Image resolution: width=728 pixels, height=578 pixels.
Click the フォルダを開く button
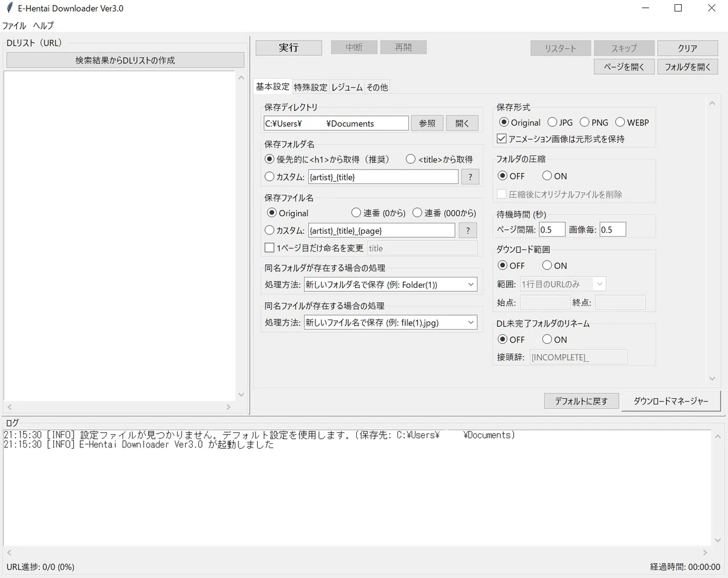tap(687, 67)
